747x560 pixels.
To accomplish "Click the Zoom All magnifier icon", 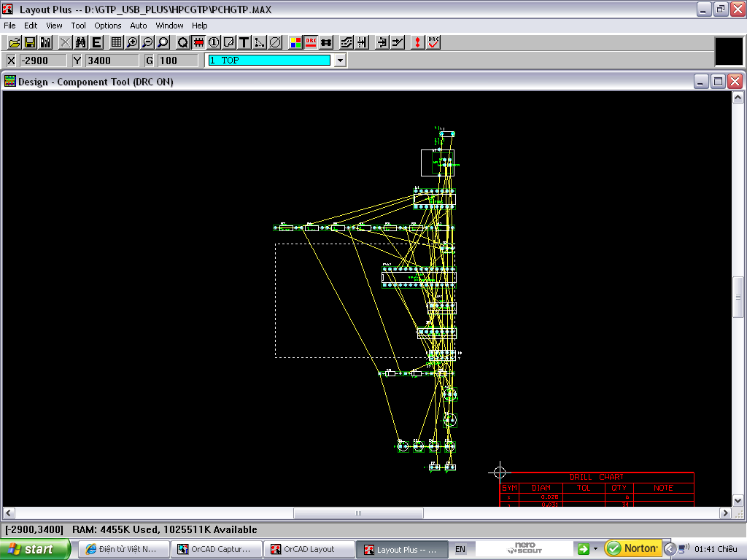I will click(x=163, y=43).
